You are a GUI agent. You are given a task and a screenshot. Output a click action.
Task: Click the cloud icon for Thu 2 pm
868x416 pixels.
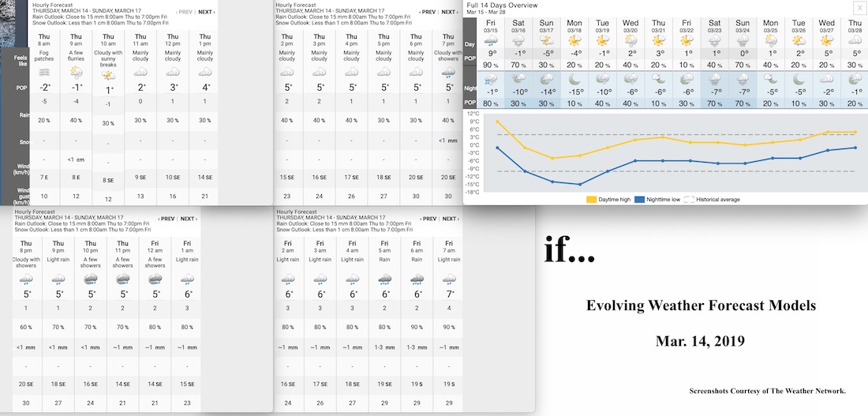click(286, 72)
